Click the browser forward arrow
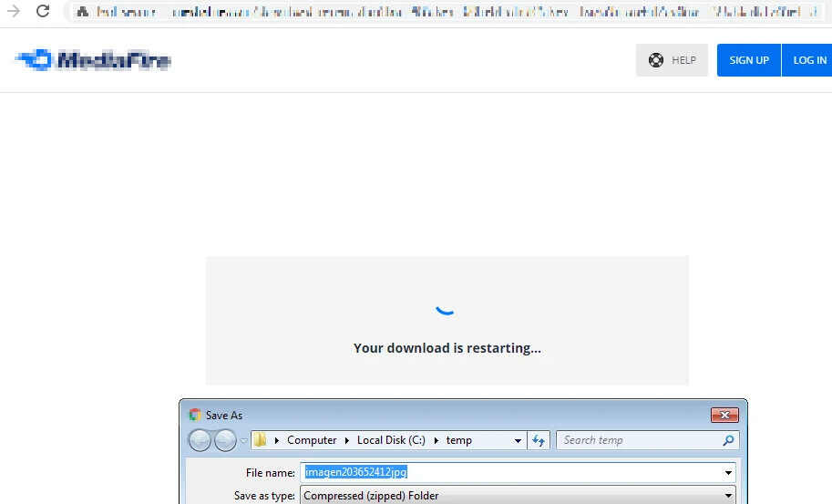Screen dimensions: 832x504 coord(14,11)
